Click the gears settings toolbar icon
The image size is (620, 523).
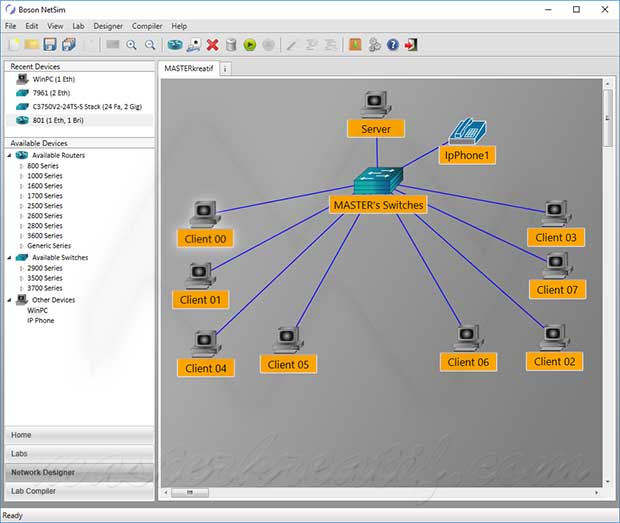374,45
